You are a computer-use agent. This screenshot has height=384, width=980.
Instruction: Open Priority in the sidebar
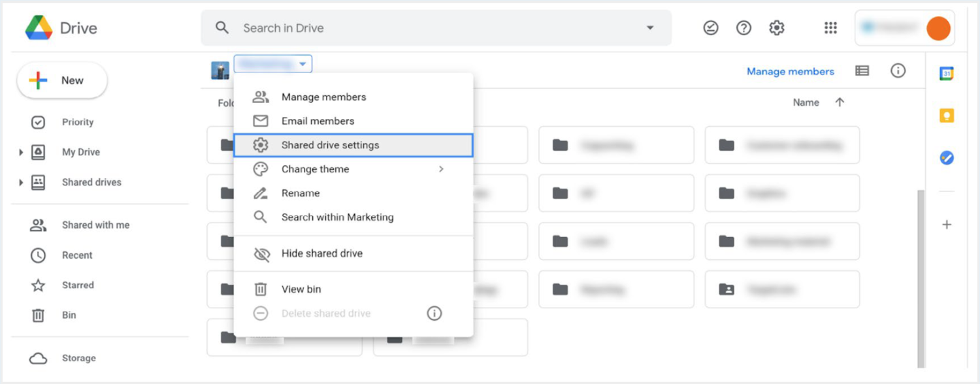78,122
